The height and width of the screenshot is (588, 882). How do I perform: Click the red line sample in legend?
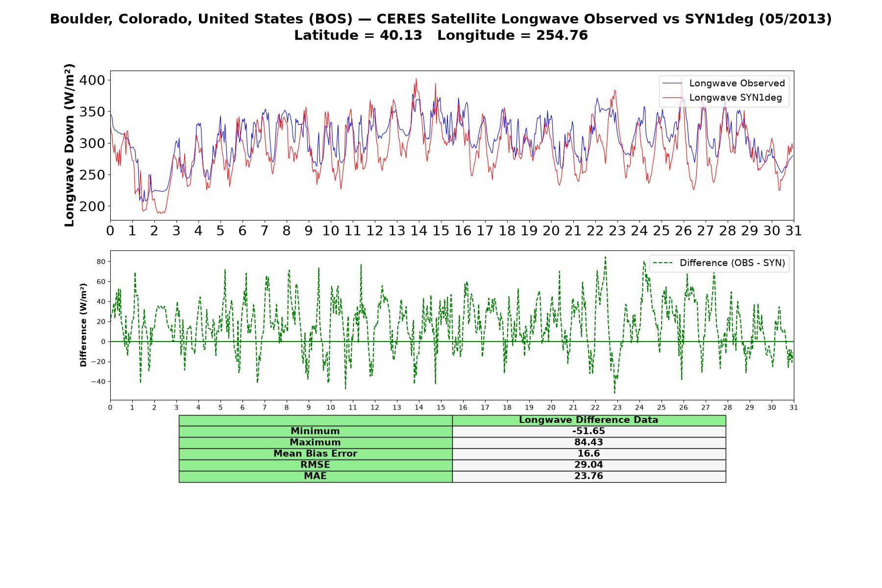pyautogui.click(x=672, y=98)
